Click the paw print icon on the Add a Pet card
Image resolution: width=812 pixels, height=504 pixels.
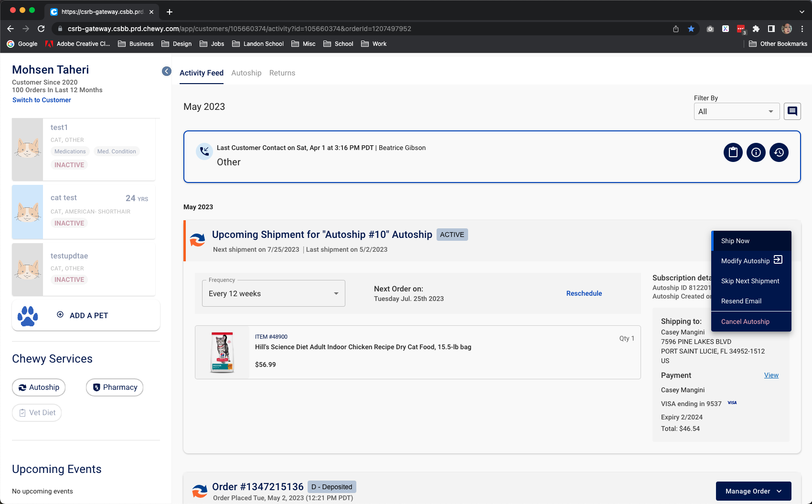tap(27, 316)
